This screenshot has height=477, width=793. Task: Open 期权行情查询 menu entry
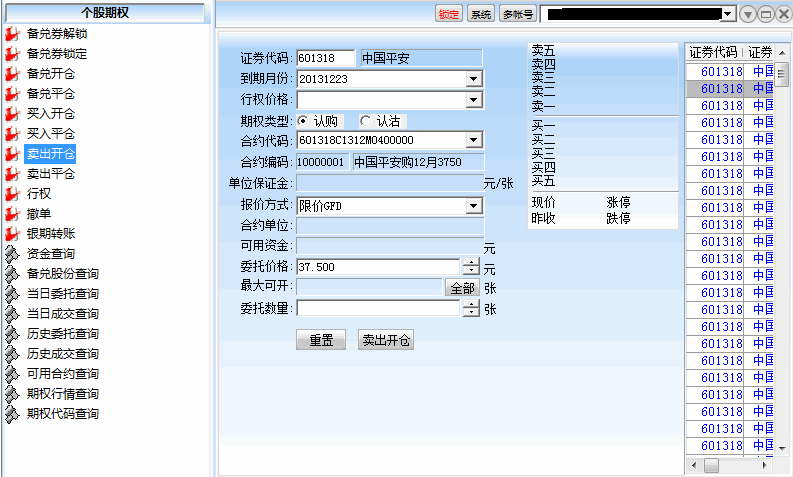pyautogui.click(x=63, y=394)
